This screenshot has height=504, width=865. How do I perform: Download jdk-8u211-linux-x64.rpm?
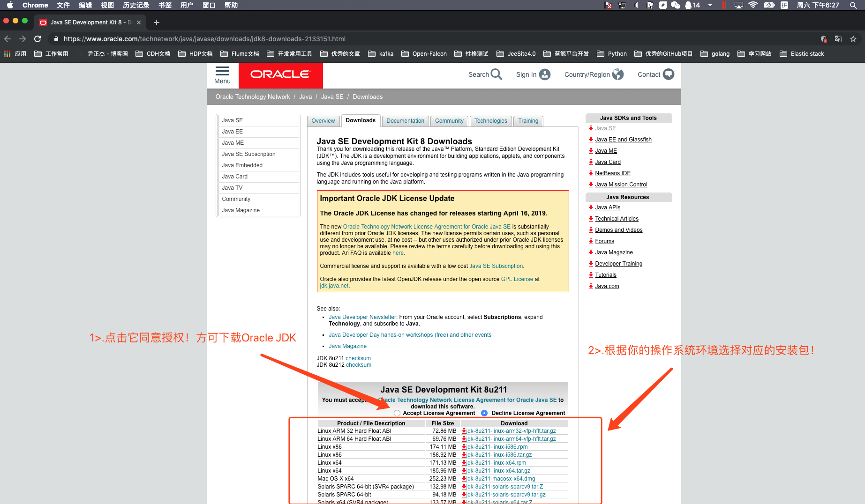coord(496,463)
